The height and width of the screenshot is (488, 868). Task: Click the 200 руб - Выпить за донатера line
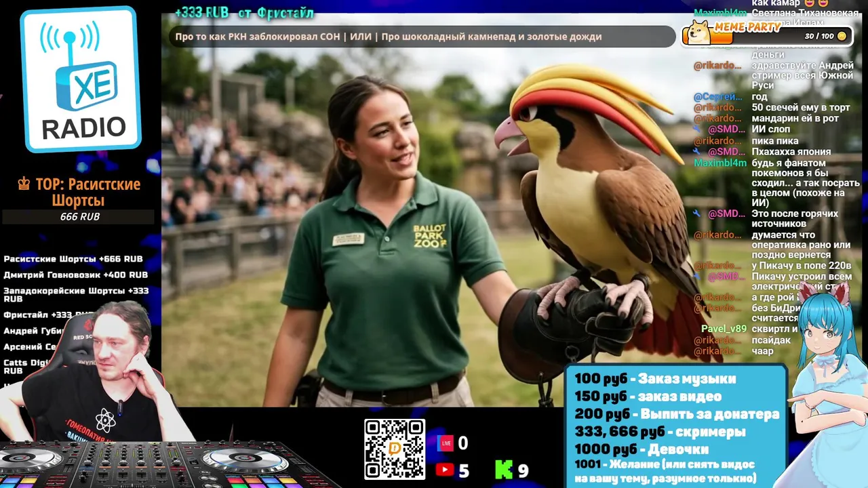click(x=677, y=414)
